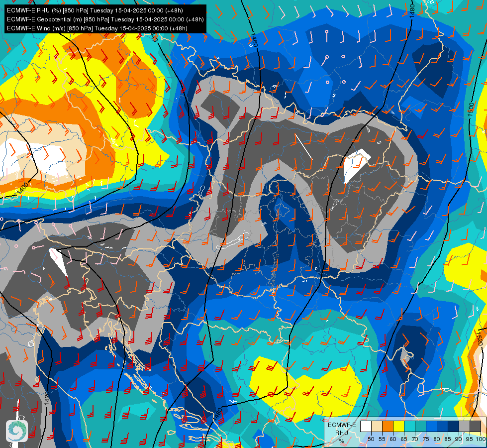Click the medium blue 80–85% legend swatch
The width and height of the screenshot is (487, 448).
(443, 426)
